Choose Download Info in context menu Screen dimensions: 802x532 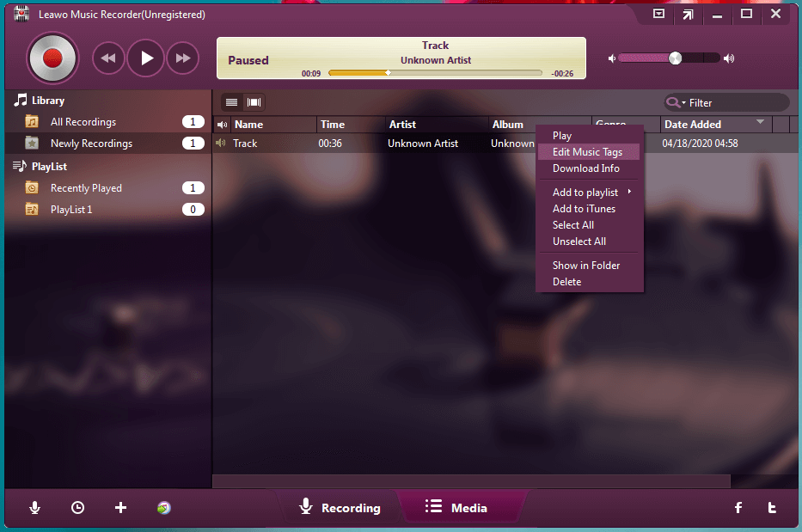(x=589, y=168)
